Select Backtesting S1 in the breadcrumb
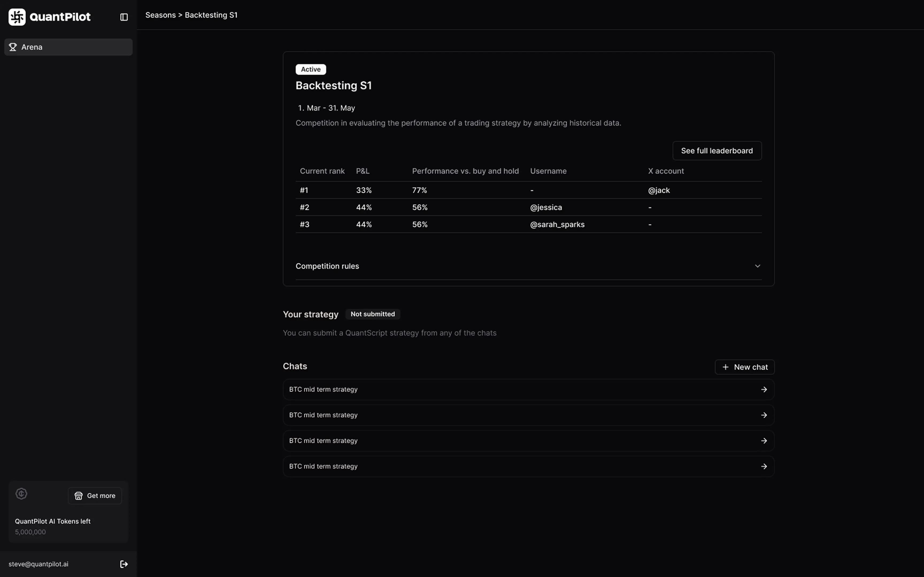This screenshot has width=924, height=577. click(211, 15)
